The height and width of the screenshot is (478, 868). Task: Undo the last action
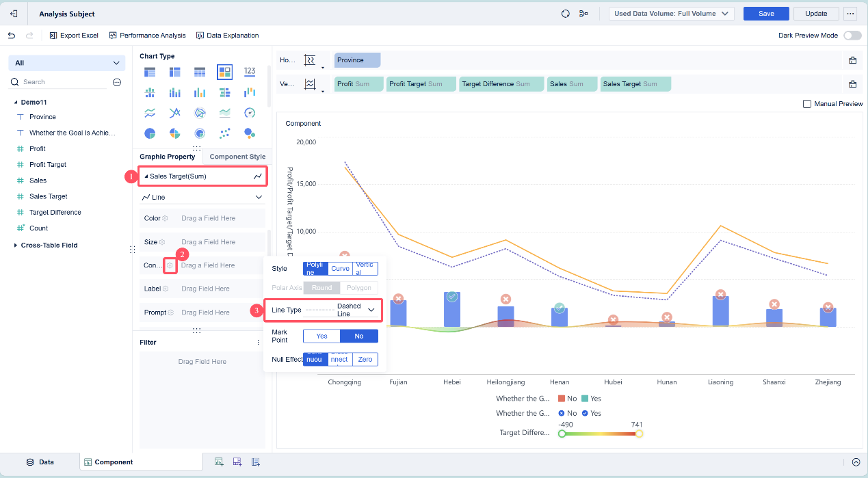[12, 36]
